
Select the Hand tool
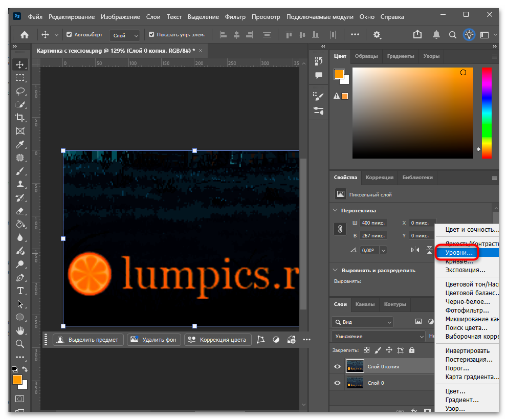click(20, 330)
